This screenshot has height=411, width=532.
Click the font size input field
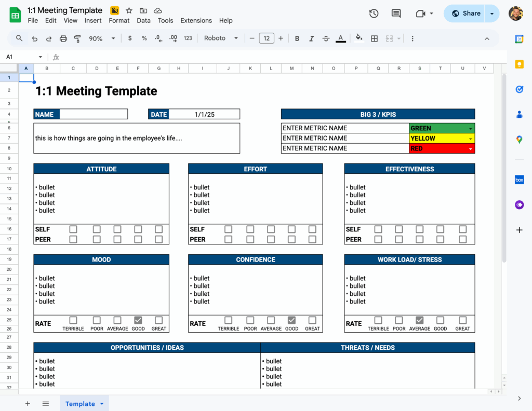point(267,38)
